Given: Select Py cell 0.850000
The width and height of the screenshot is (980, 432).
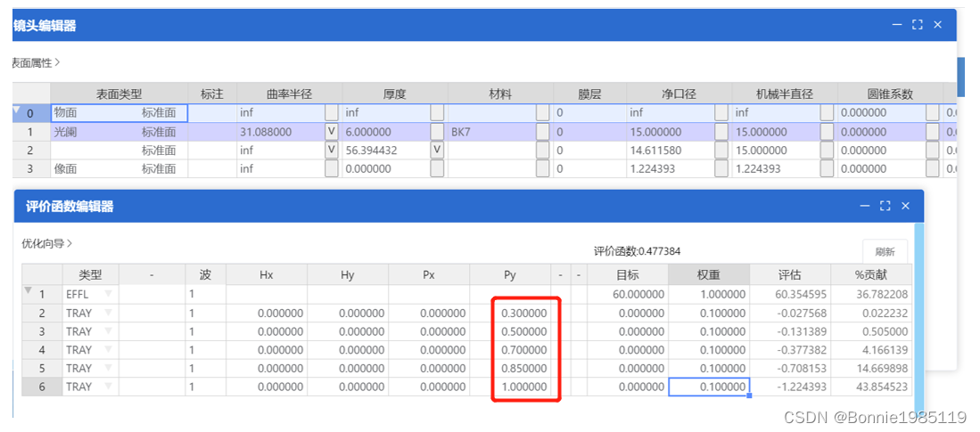Looking at the screenshot, I should point(510,369).
